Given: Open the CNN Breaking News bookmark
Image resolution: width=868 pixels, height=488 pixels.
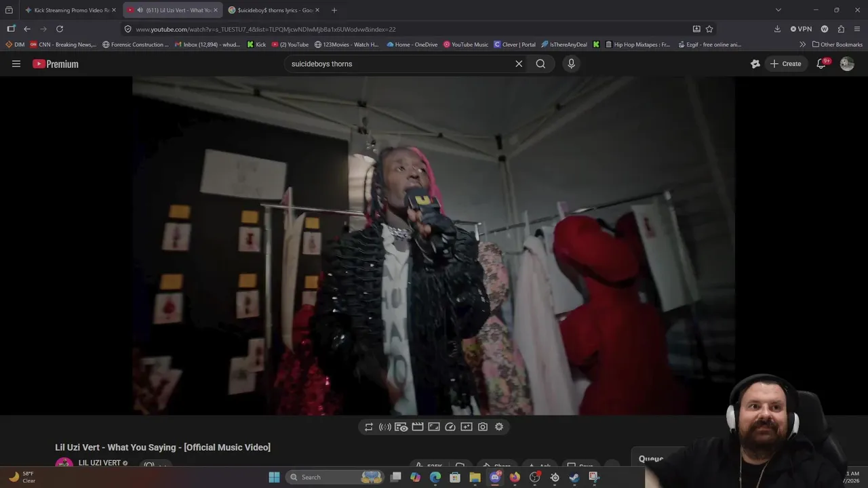Looking at the screenshot, I should 62,45.
